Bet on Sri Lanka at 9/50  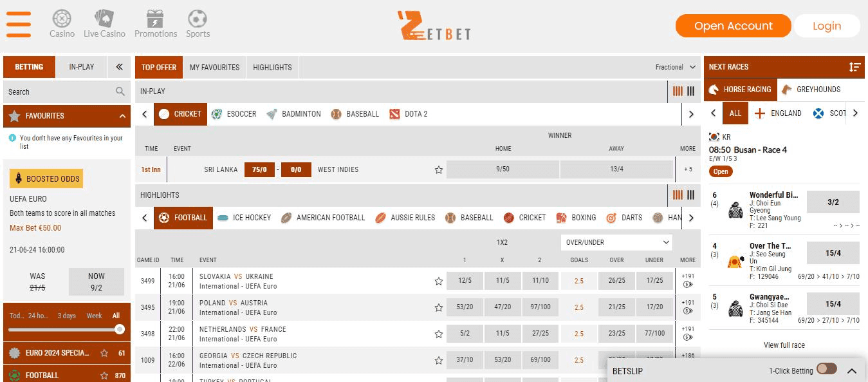[x=503, y=169]
